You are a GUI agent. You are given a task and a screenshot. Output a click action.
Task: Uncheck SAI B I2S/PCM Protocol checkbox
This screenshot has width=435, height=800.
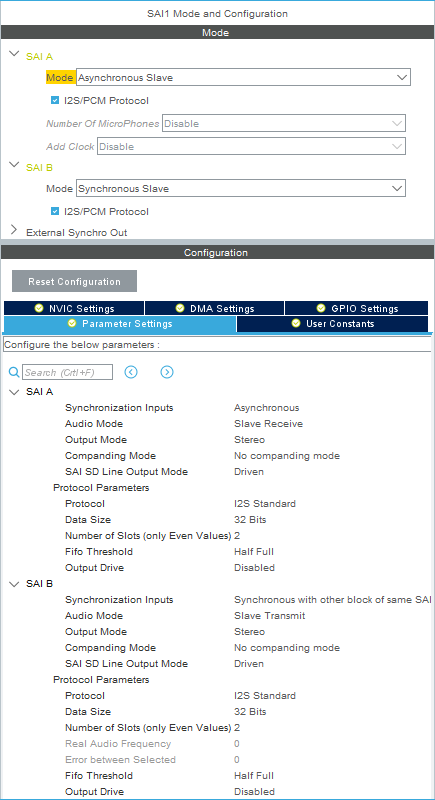click(55, 211)
